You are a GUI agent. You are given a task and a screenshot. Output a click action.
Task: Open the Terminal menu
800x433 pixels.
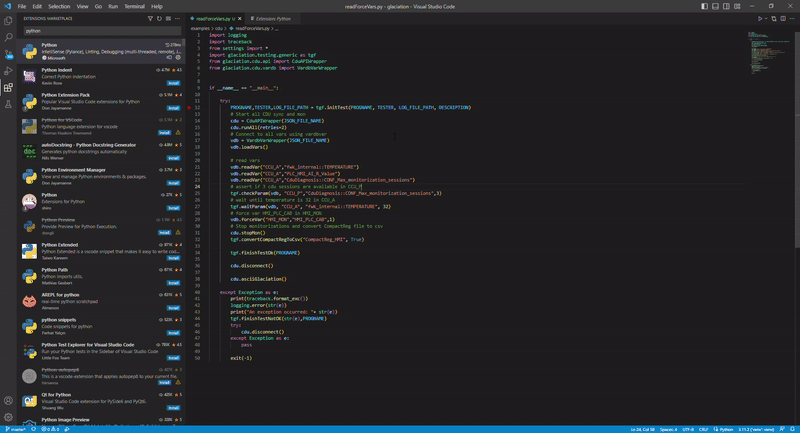tap(134, 7)
